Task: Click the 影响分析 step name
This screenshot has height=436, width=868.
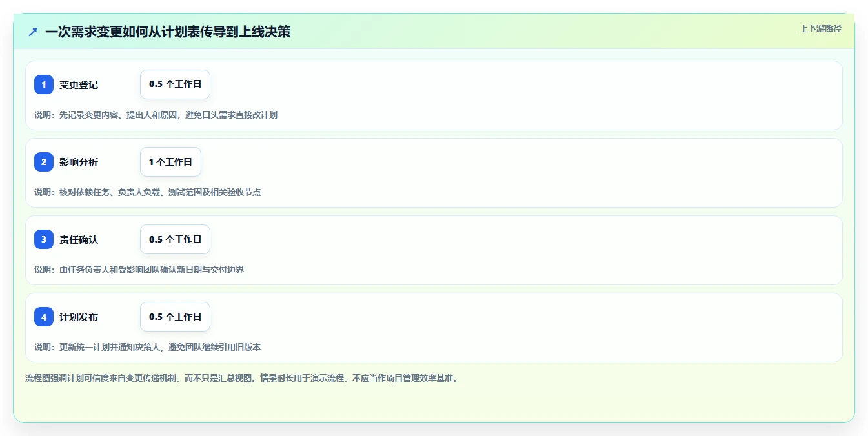Action: tap(79, 162)
